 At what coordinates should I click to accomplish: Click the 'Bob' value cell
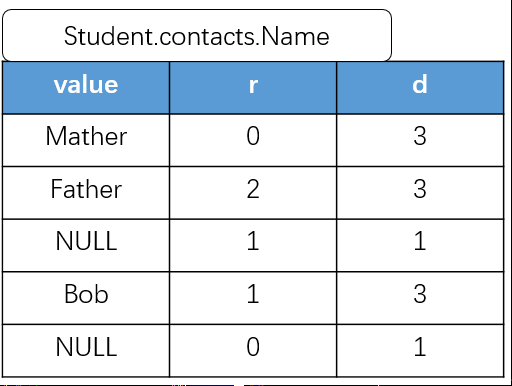coord(86,298)
